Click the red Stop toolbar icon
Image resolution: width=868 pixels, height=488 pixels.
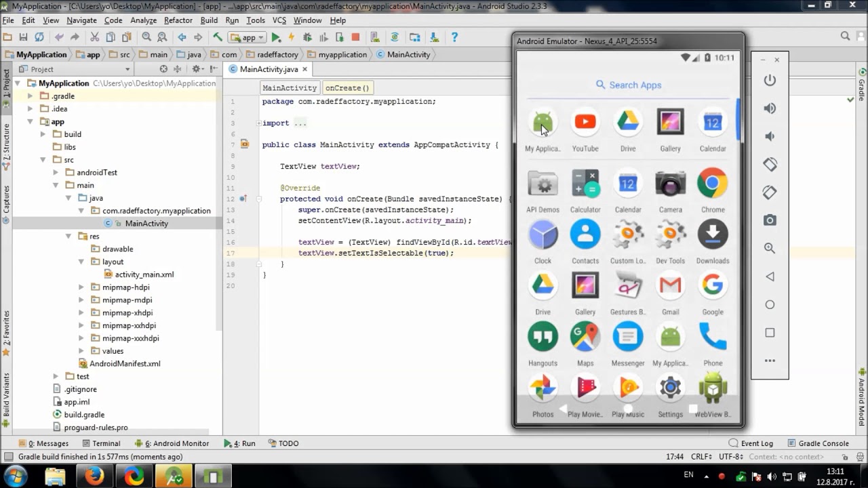point(355,37)
